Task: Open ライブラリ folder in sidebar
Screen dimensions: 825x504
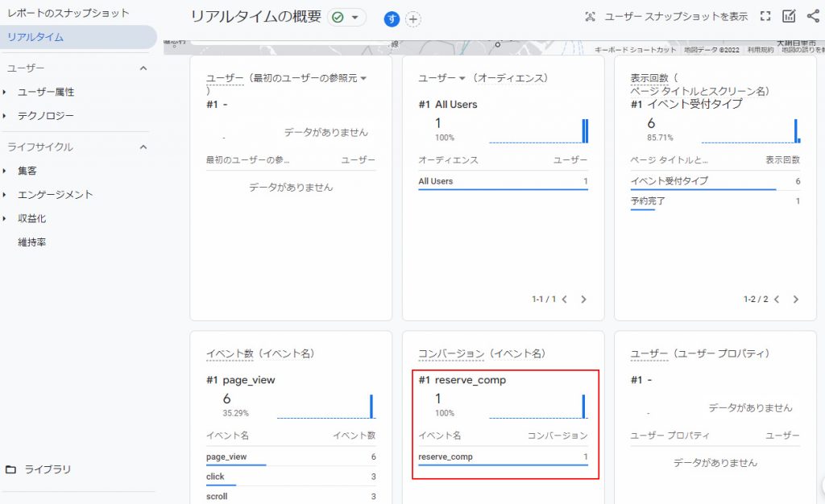Action: tap(48, 469)
